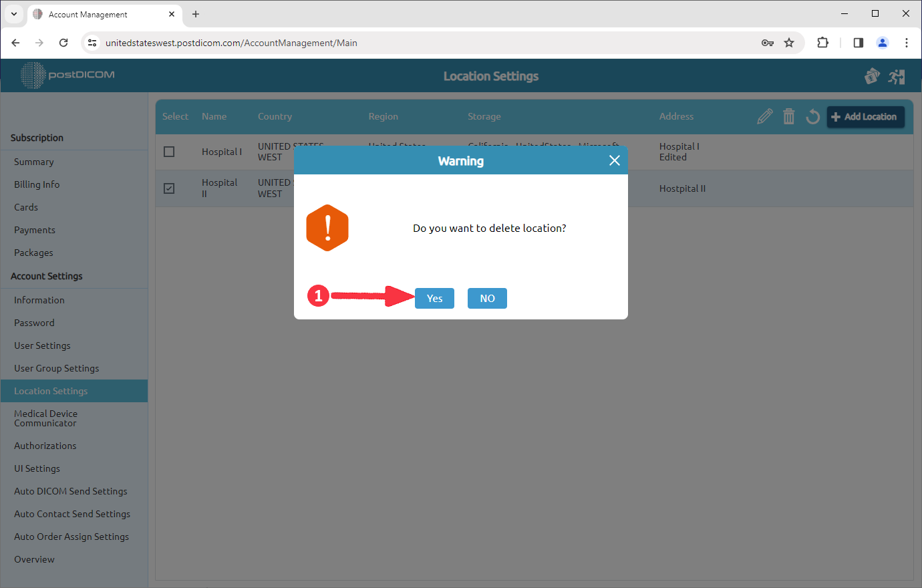922x588 pixels.
Task: Select User Group Settings in the sidebar
Action: tap(56, 368)
